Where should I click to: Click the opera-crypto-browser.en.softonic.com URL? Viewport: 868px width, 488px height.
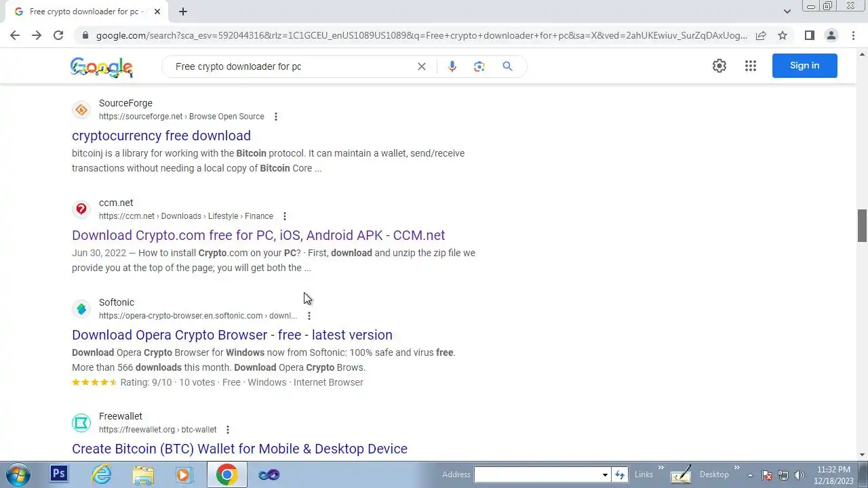(x=198, y=316)
